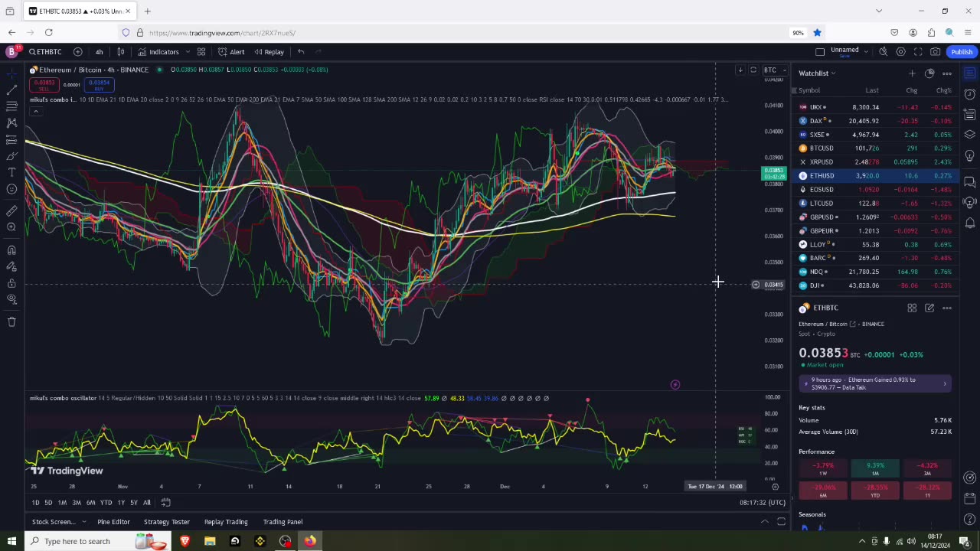
Task: Select the trend line drawing tool
Action: click(11, 90)
